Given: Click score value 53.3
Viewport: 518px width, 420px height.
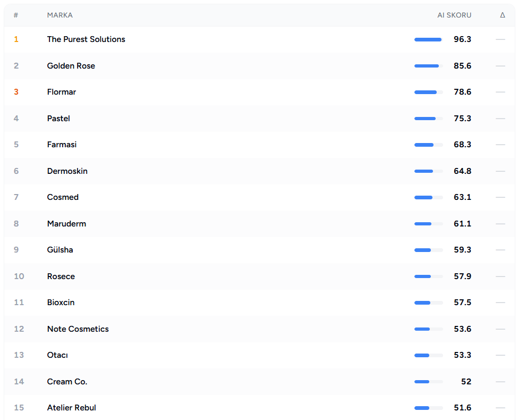Looking at the screenshot, I should point(462,355).
